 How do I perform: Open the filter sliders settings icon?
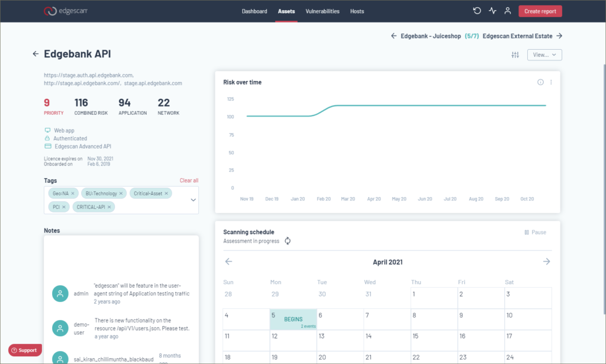click(x=515, y=55)
